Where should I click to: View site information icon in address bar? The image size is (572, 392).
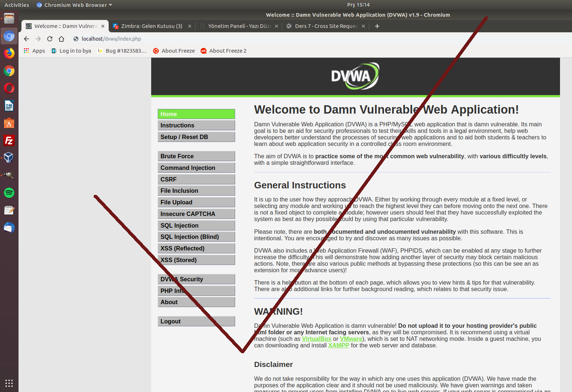(76, 39)
